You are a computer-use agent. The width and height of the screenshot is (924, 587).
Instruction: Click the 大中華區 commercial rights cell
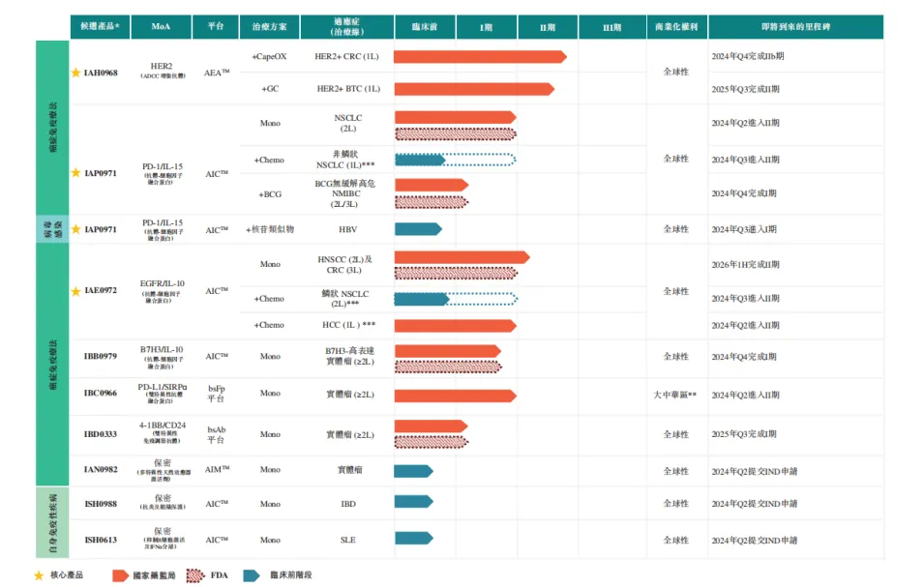pos(675,395)
